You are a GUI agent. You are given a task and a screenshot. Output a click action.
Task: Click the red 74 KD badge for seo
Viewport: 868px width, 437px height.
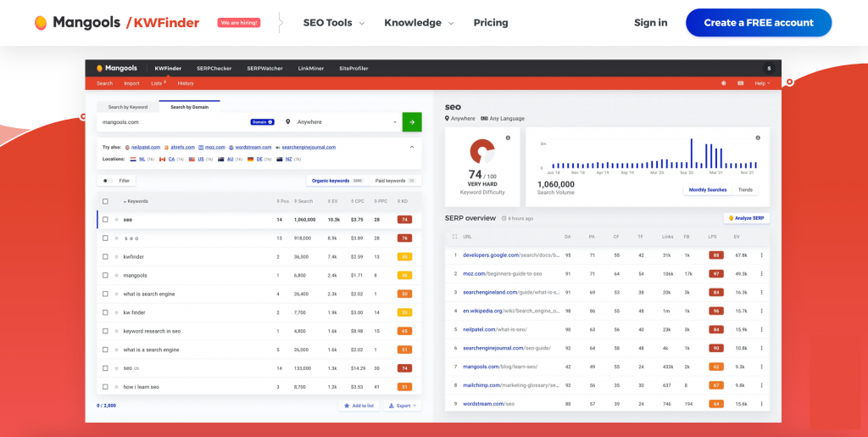point(404,220)
